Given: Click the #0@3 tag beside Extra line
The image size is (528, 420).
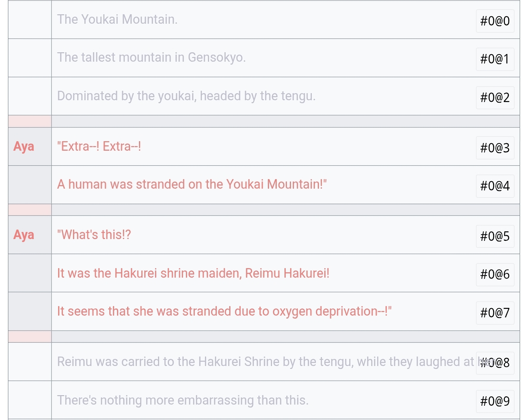Looking at the screenshot, I should pos(495,148).
